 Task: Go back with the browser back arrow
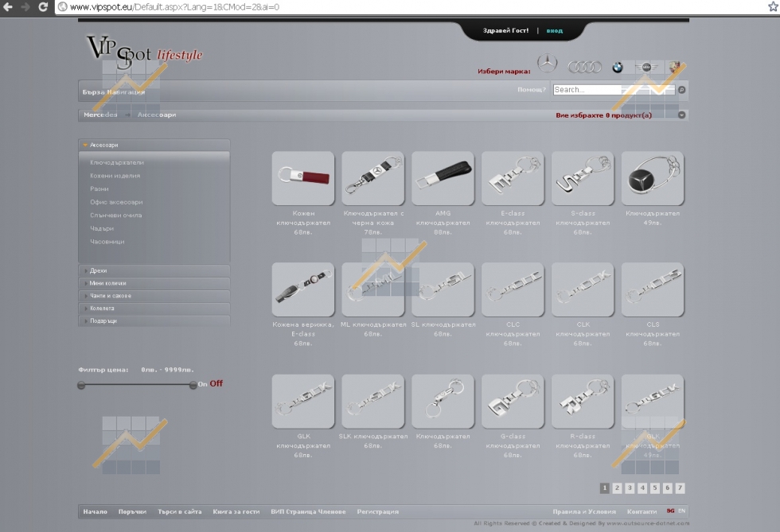tap(9, 7)
